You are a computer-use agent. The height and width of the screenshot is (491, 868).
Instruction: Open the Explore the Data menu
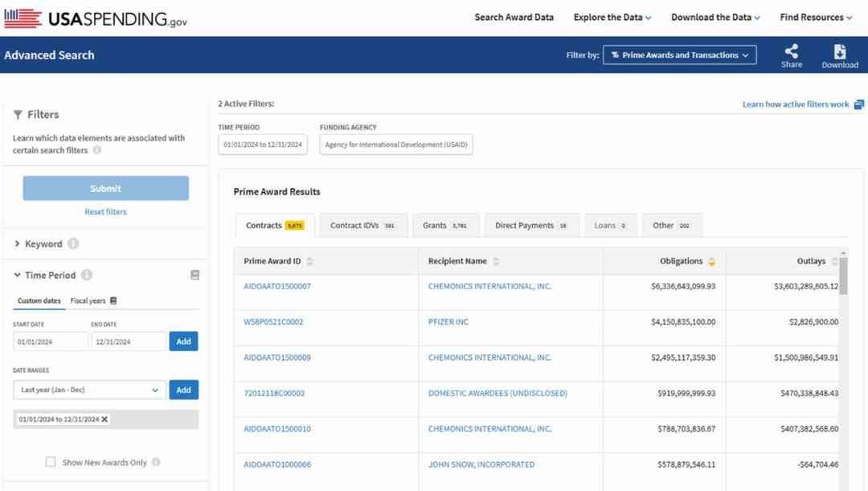pyautogui.click(x=612, y=17)
